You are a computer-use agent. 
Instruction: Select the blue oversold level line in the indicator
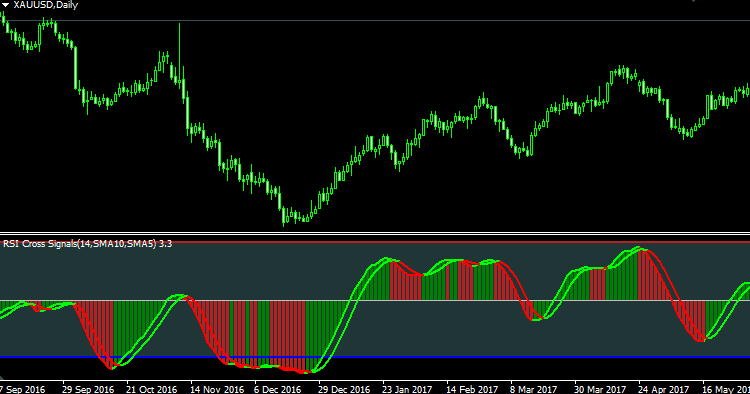(x=375, y=357)
